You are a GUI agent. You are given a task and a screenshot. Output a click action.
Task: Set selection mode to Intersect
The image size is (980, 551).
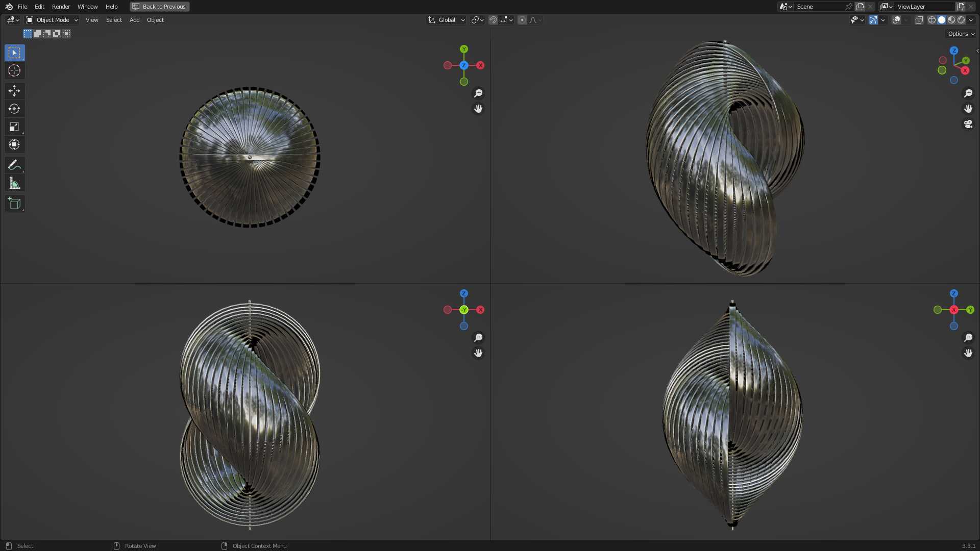pyautogui.click(x=66, y=34)
